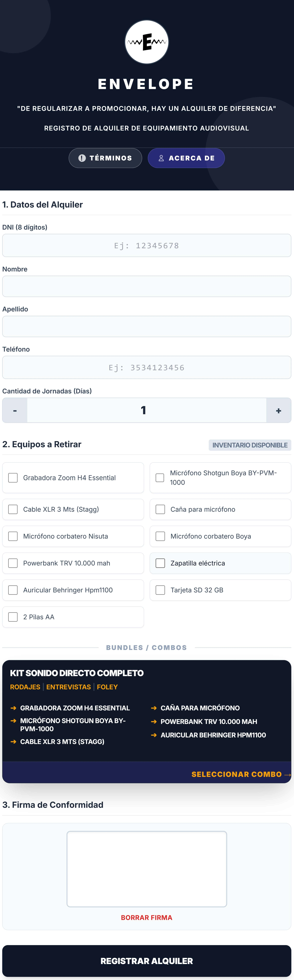Click the DNI input field
Image resolution: width=294 pixels, height=980 pixels.
pos(147,245)
